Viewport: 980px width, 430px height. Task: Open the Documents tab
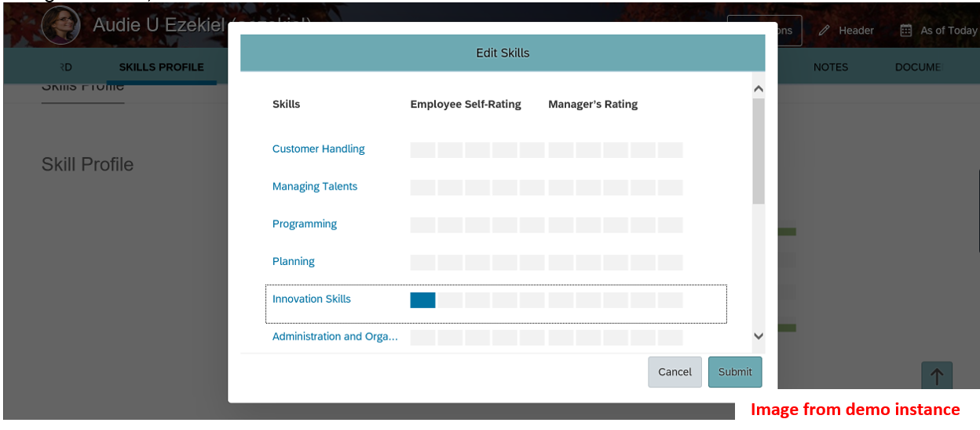click(x=919, y=67)
